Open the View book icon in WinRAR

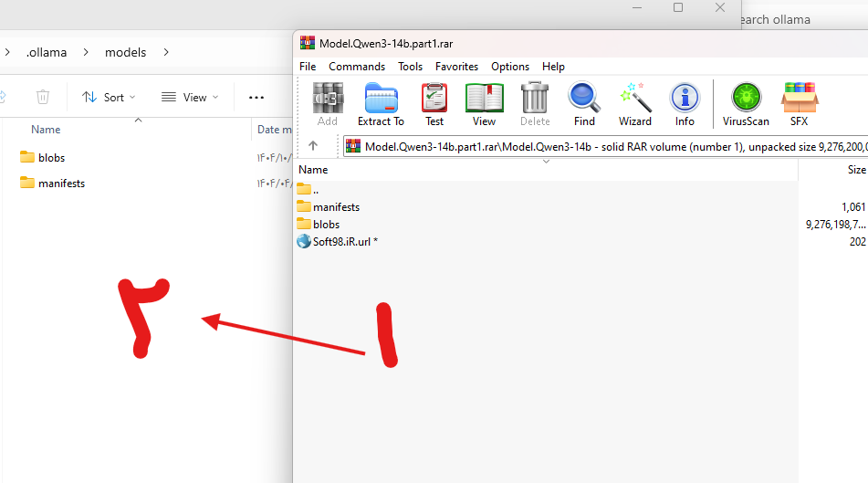pos(484,104)
